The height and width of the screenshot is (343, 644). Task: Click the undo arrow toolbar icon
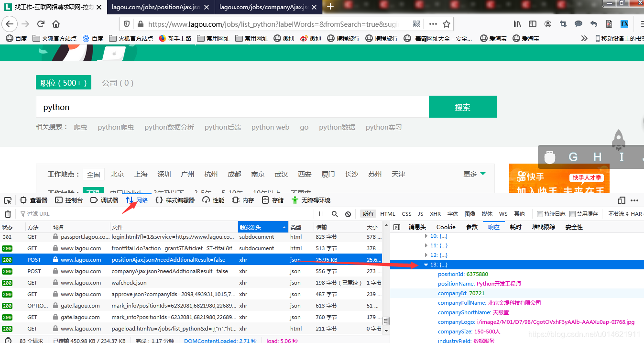(594, 24)
